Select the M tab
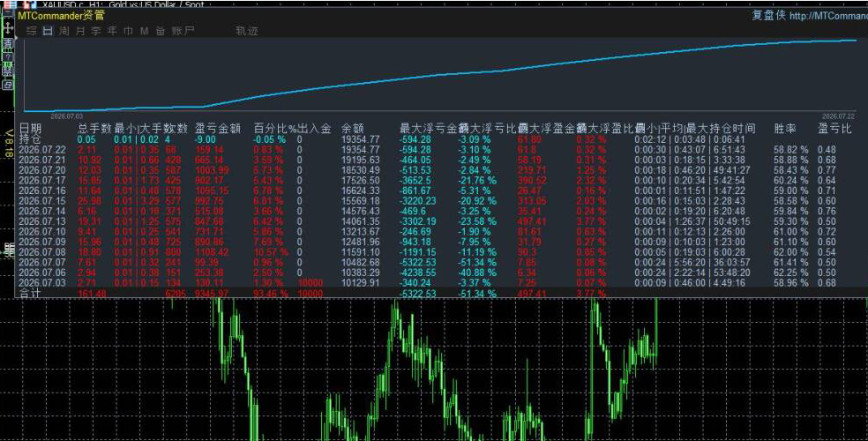 tap(145, 31)
